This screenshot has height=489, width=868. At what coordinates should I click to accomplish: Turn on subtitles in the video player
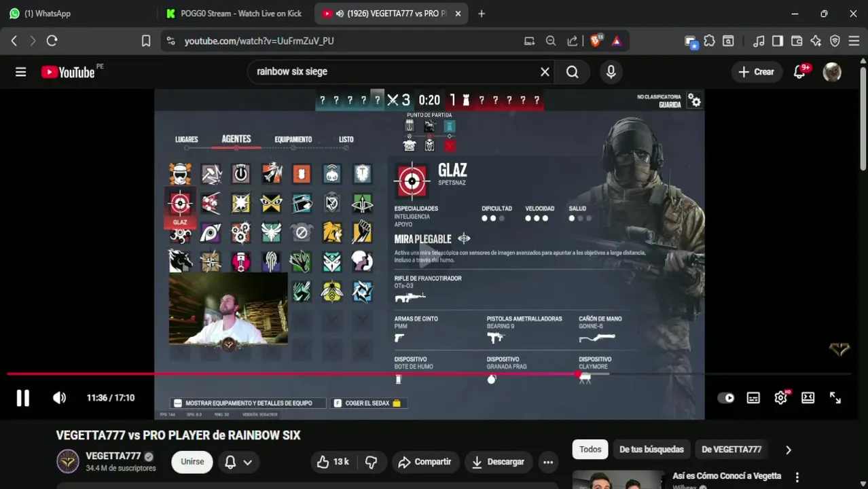753,398
